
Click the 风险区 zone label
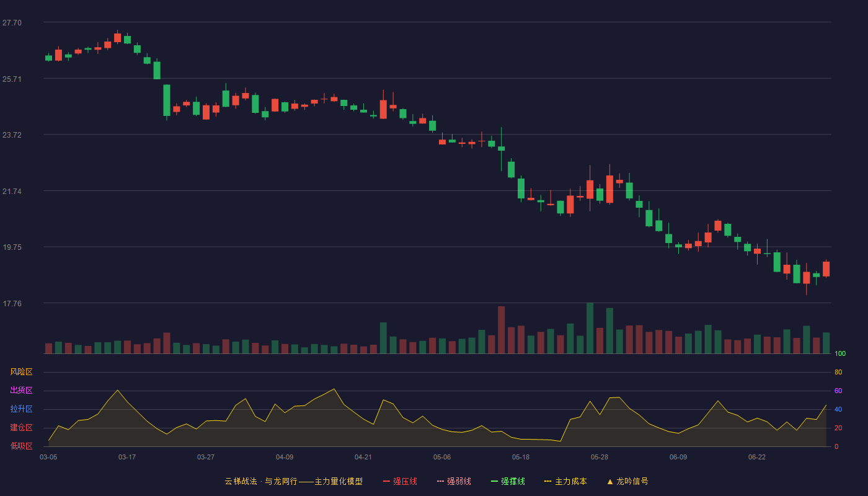point(21,372)
